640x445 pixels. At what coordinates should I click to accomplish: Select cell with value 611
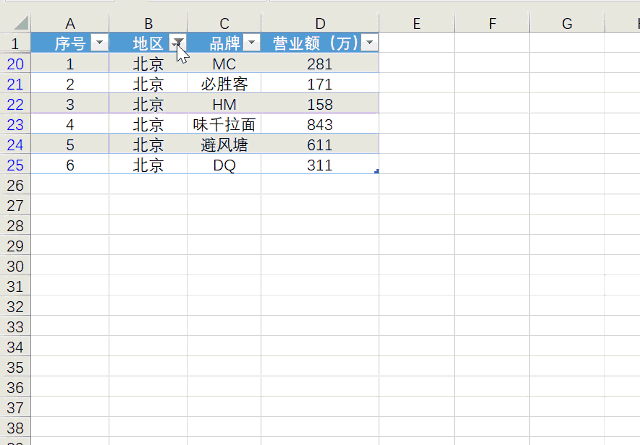pyautogui.click(x=320, y=145)
